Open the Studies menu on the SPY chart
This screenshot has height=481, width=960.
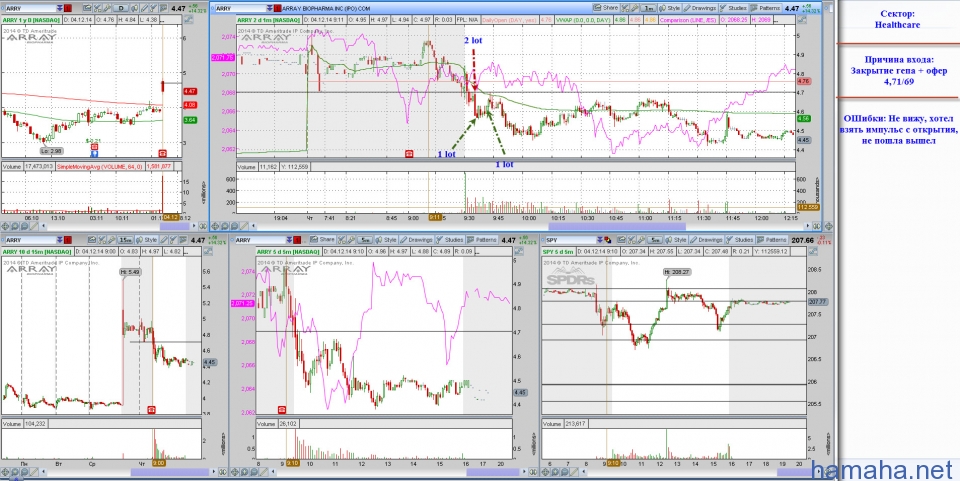(x=740, y=239)
